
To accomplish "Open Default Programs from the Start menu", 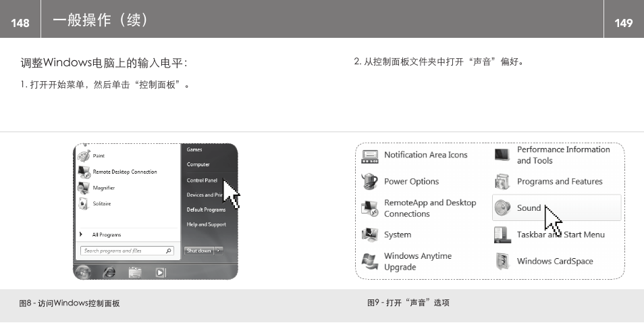I will 206,209.
